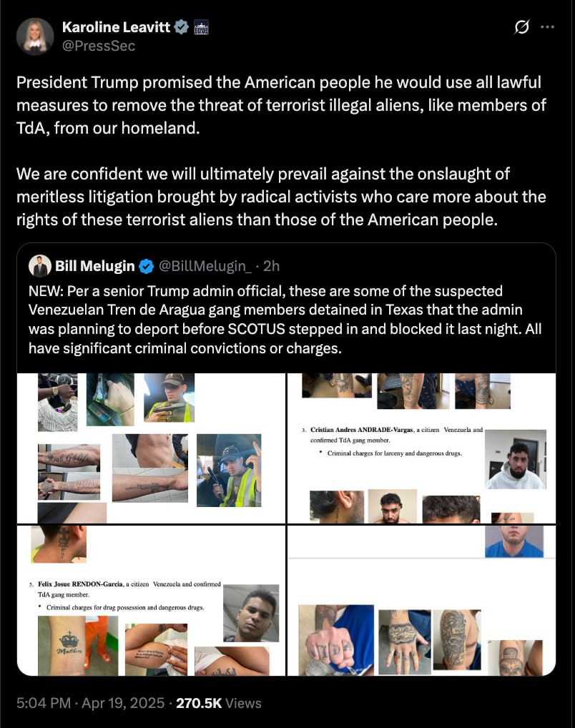
Task: Click Karoline Leavitt's profile avatar
Action: [x=35, y=36]
